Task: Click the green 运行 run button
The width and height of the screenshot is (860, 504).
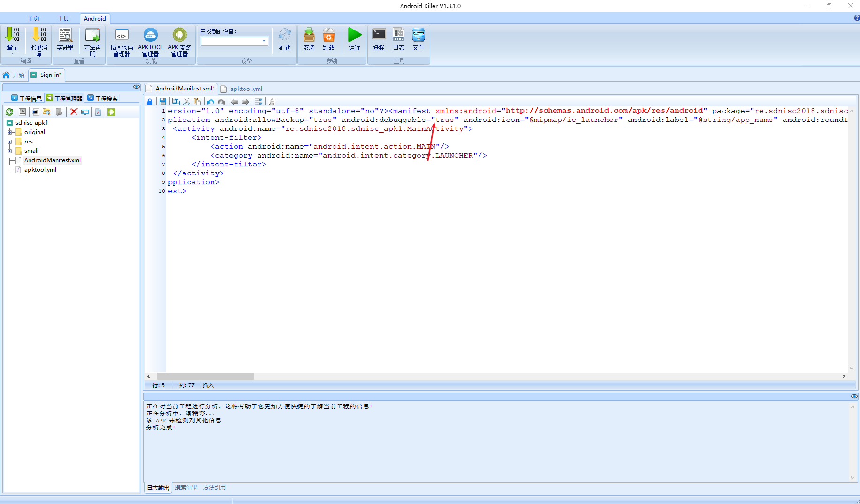Action: click(355, 38)
